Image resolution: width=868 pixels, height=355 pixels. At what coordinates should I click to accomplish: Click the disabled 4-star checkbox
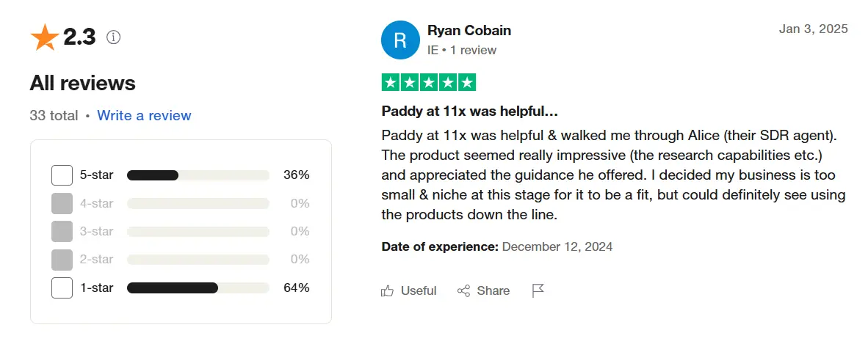pos(62,203)
